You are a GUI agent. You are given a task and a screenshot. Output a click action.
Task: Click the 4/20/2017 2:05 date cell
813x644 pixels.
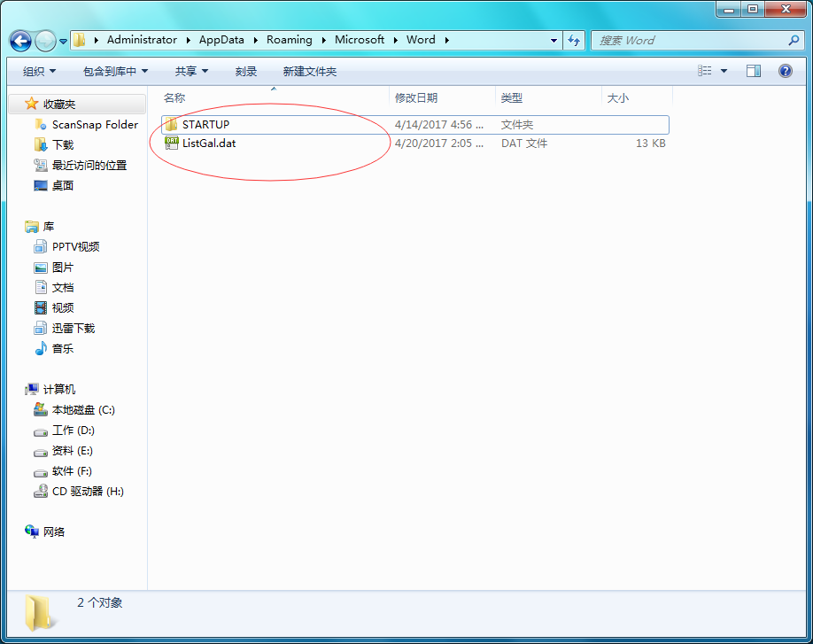439,144
